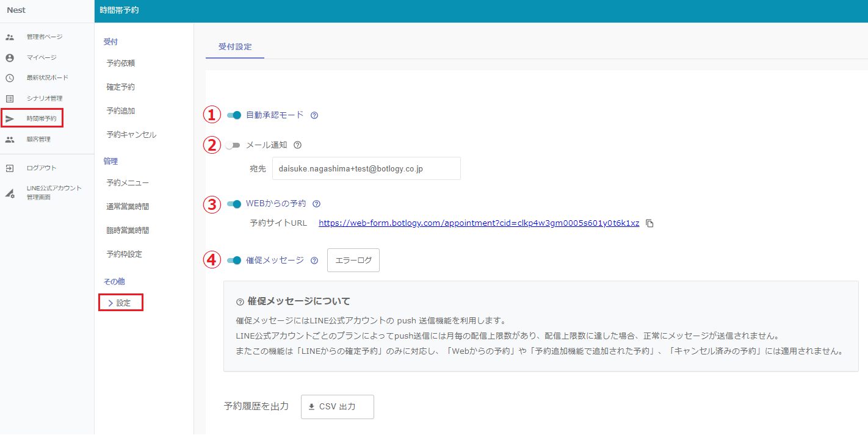Click the ログアウト exit icon
Viewport: 868px width, 435px height.
(x=10, y=168)
